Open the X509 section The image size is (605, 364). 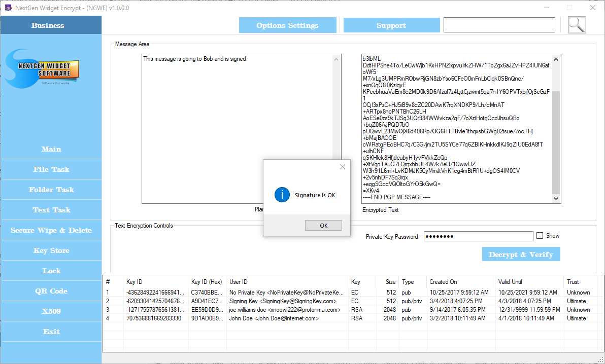coord(51,311)
